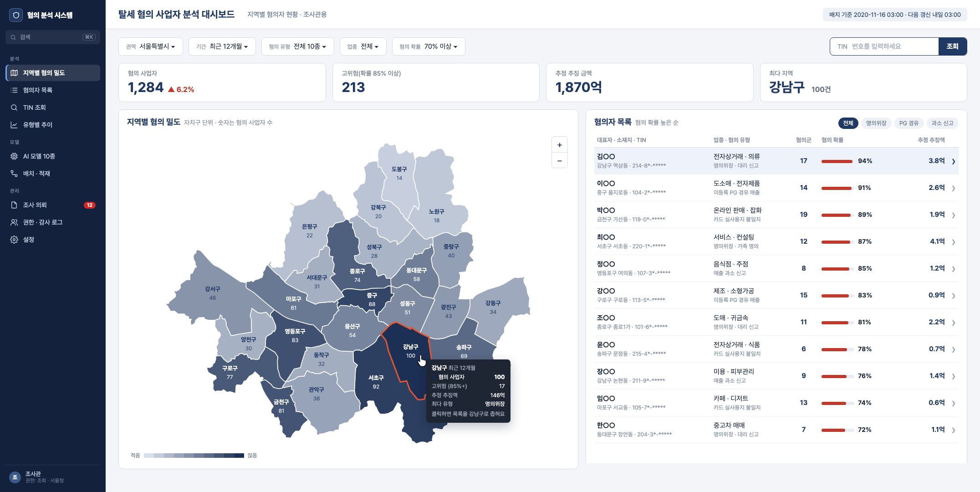Screen dimensions: 980x492
Task: Open 혐의자 목록 in sidebar
Action: (x=53, y=90)
